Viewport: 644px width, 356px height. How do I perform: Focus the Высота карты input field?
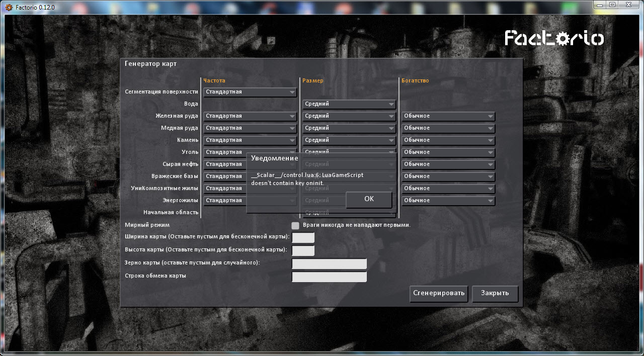click(303, 250)
